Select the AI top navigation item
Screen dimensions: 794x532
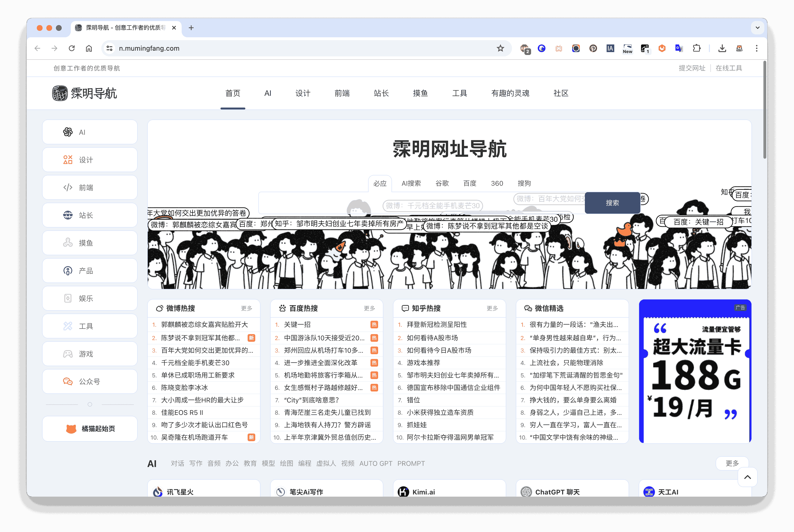(268, 93)
